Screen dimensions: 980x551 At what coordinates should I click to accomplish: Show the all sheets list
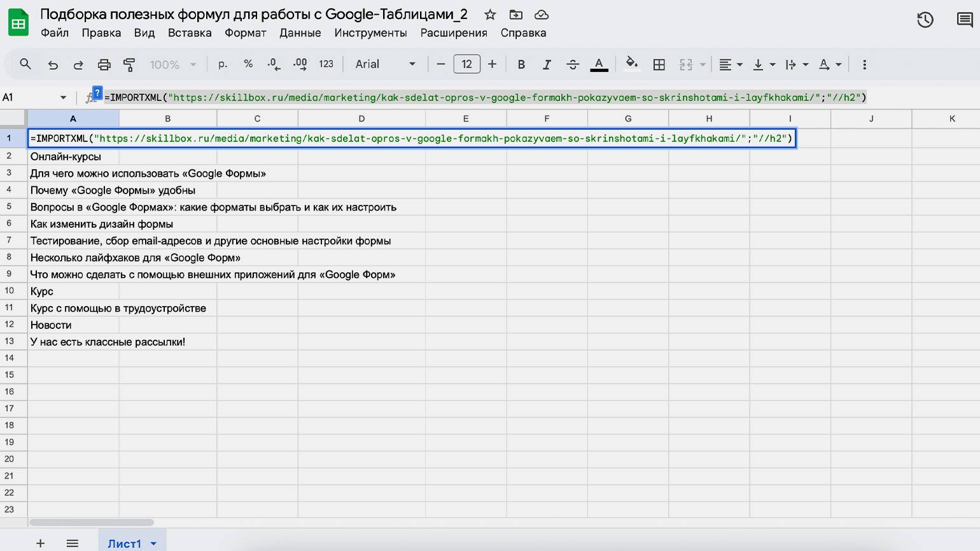tap(73, 543)
